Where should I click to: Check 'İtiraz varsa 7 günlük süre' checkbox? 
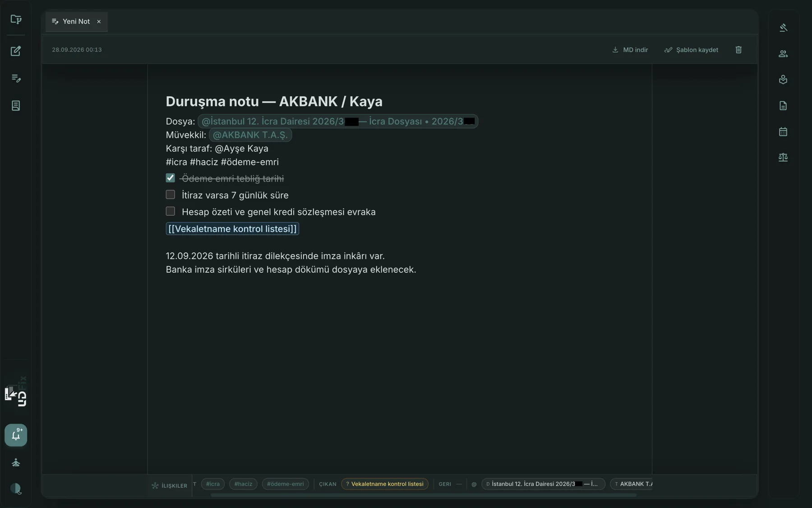point(170,195)
